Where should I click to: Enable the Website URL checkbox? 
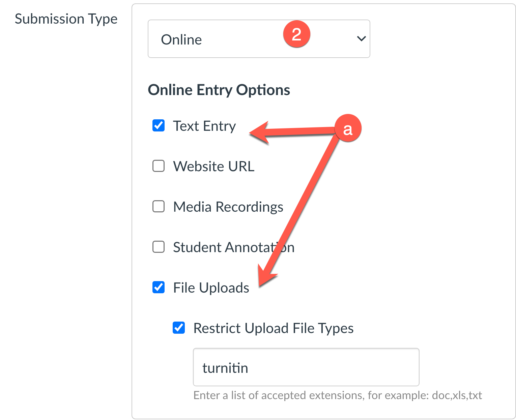(159, 166)
